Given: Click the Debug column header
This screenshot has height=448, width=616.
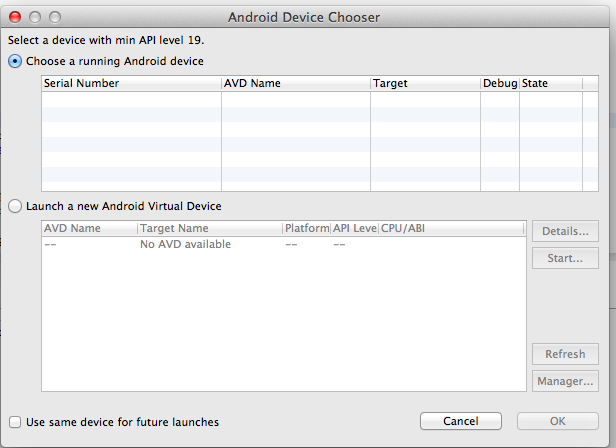Looking at the screenshot, I should [500, 83].
